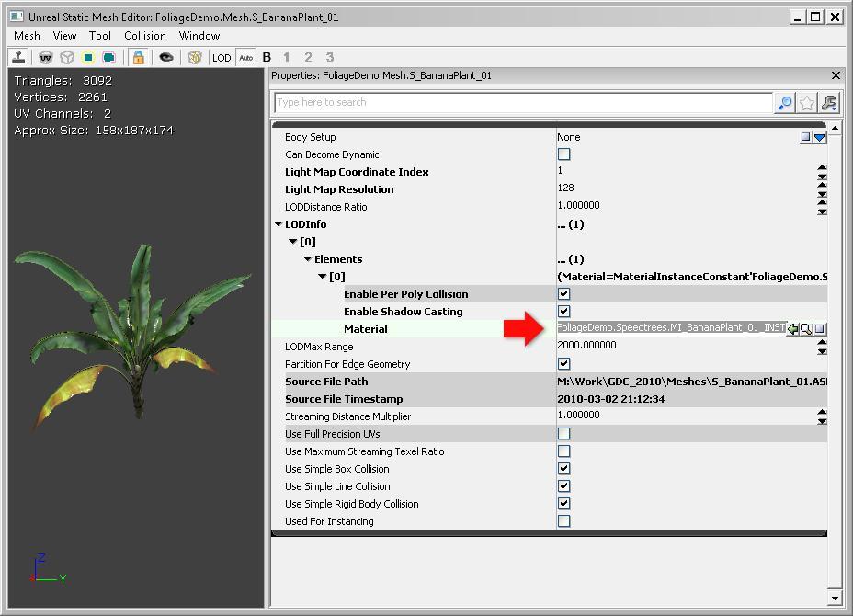Enable Use Full Precision UVs
Screen dimensions: 853x616
(x=564, y=434)
